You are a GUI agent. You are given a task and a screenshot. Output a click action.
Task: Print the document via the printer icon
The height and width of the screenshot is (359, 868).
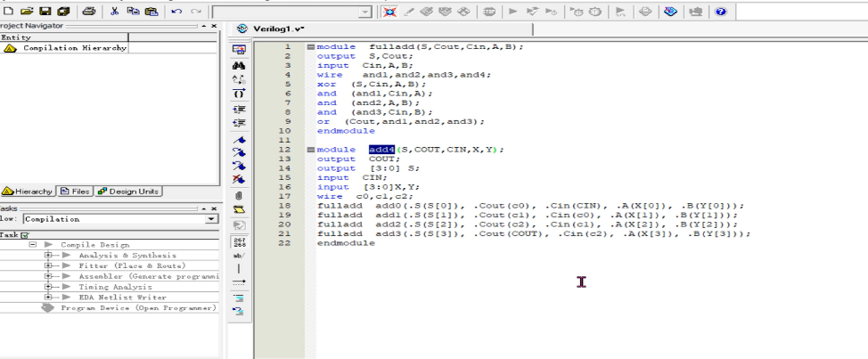tap(89, 11)
